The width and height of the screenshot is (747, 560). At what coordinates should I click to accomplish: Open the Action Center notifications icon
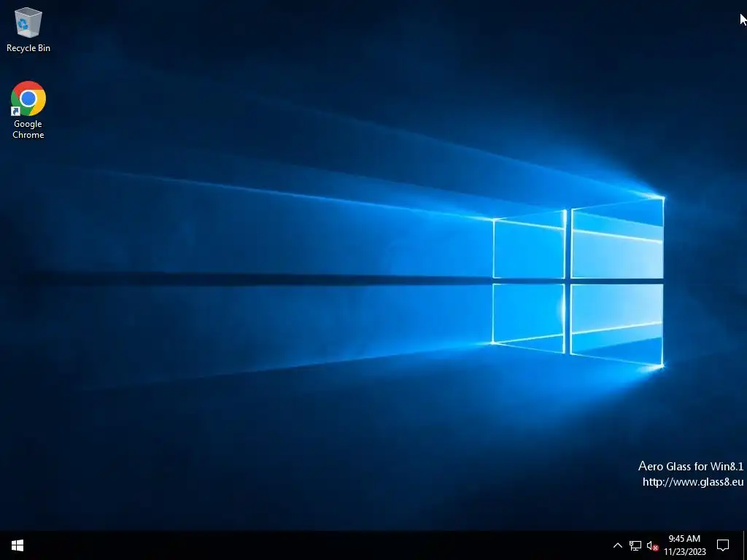[x=723, y=545]
